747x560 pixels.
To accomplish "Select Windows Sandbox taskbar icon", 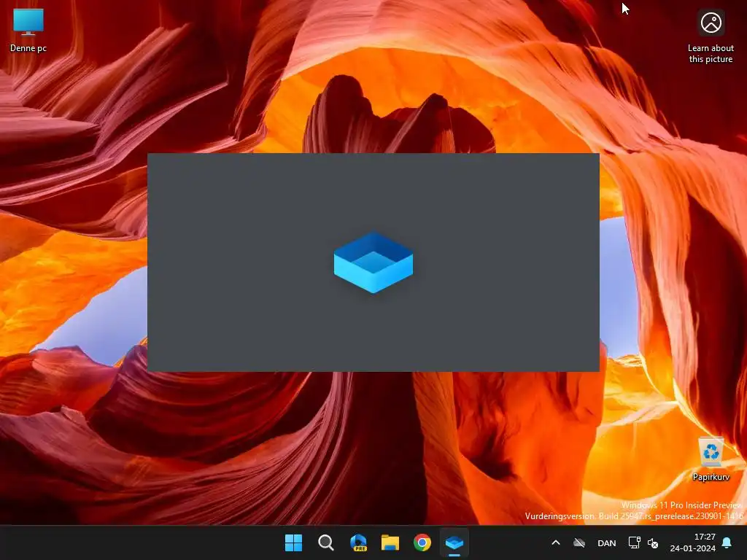I will 454,542.
